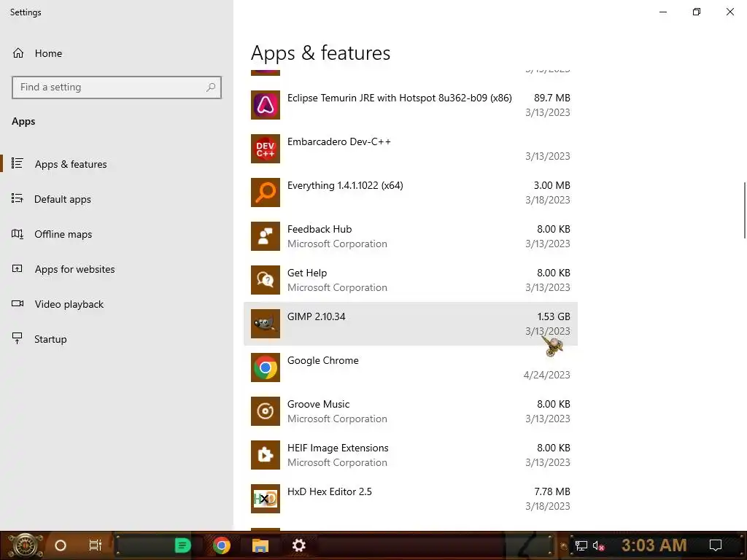Select the GIMP 2.10.34 entry
747x560 pixels.
coord(411,324)
